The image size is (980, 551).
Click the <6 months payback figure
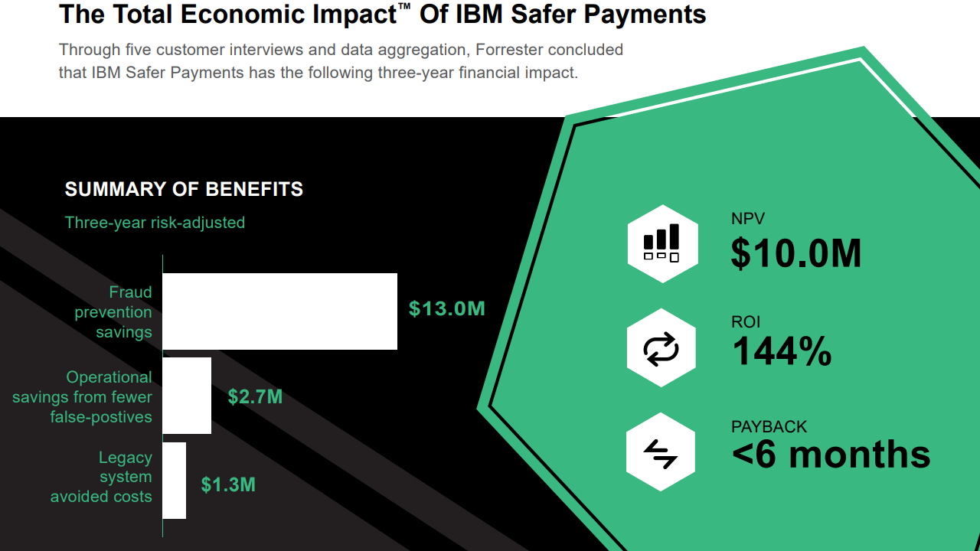coord(831,454)
